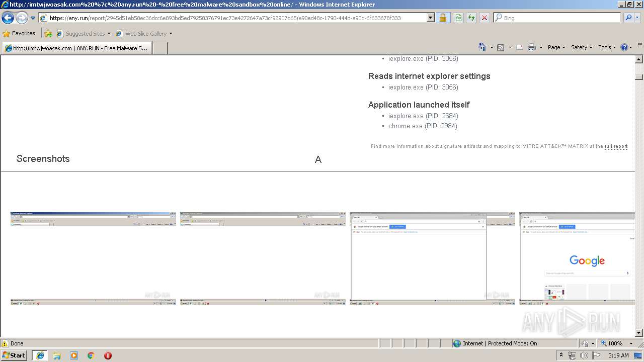Open the second IE screenshot thumbnail
Viewport: 644px width, 362px height.
[263, 258]
